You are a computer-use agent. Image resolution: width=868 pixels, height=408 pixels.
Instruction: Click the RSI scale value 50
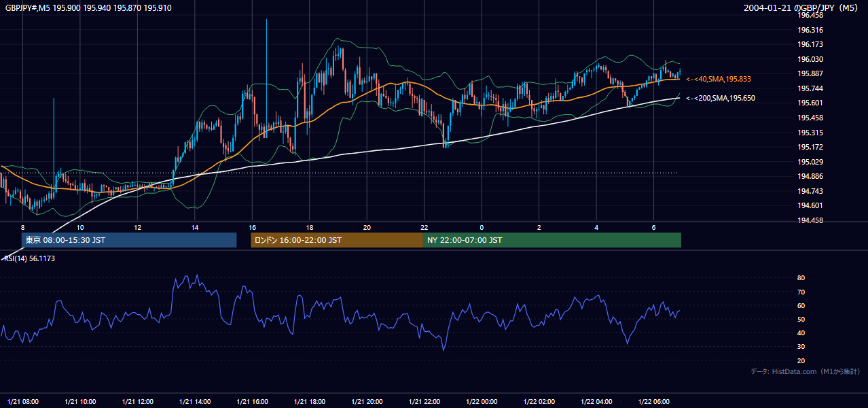click(x=801, y=319)
